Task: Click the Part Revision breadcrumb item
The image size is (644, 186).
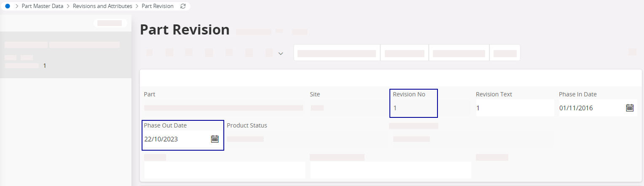Action: click(158, 6)
